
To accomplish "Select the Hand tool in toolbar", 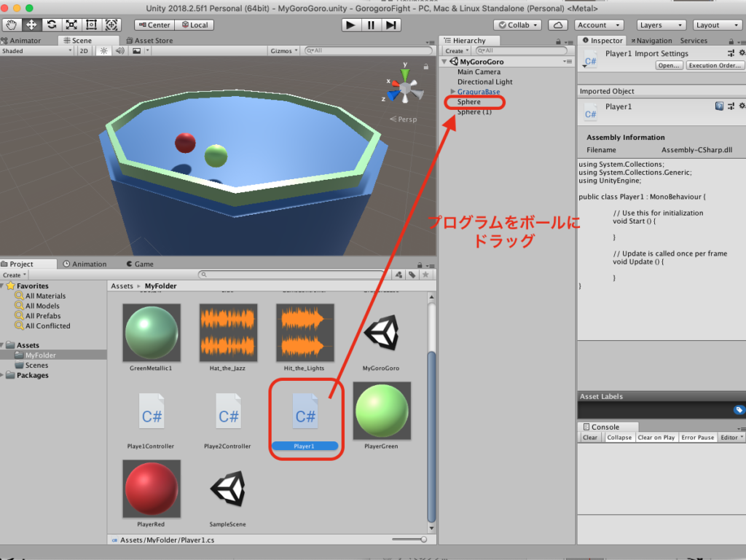I will (12, 25).
